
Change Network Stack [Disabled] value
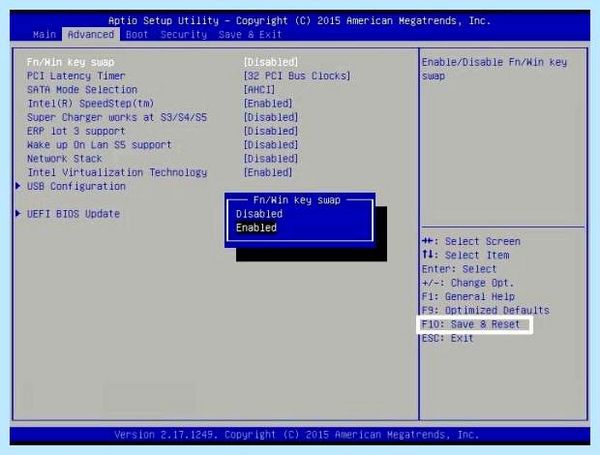[x=271, y=158]
